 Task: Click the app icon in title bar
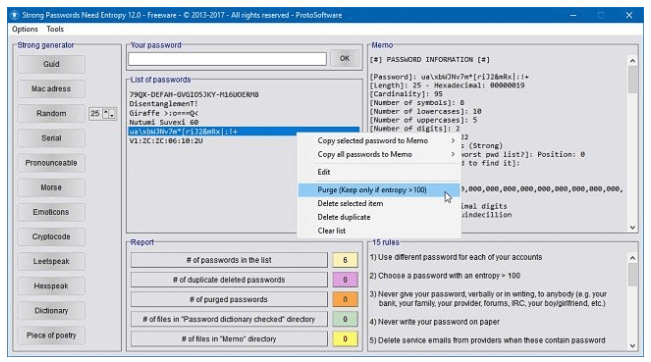pos(15,15)
